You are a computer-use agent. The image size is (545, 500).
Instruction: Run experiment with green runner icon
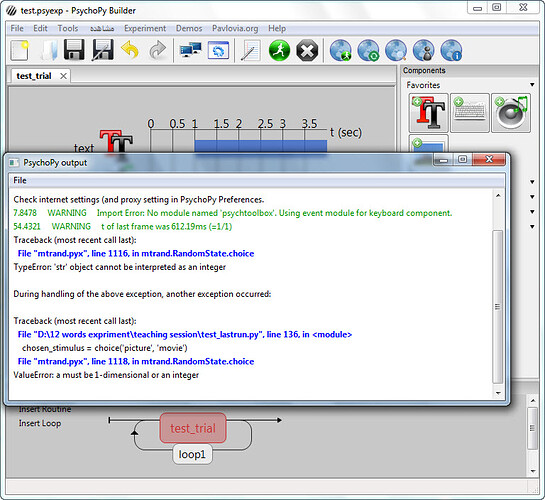click(279, 51)
